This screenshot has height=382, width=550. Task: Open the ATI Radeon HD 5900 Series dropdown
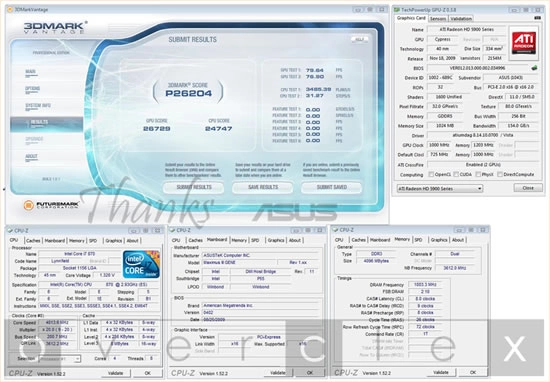coord(440,189)
